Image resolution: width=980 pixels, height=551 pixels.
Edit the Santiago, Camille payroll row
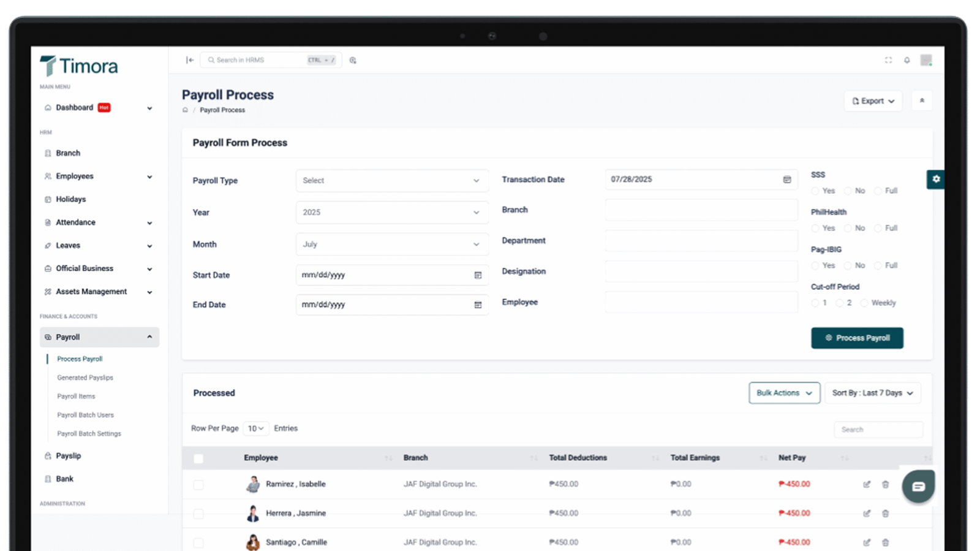tap(867, 542)
